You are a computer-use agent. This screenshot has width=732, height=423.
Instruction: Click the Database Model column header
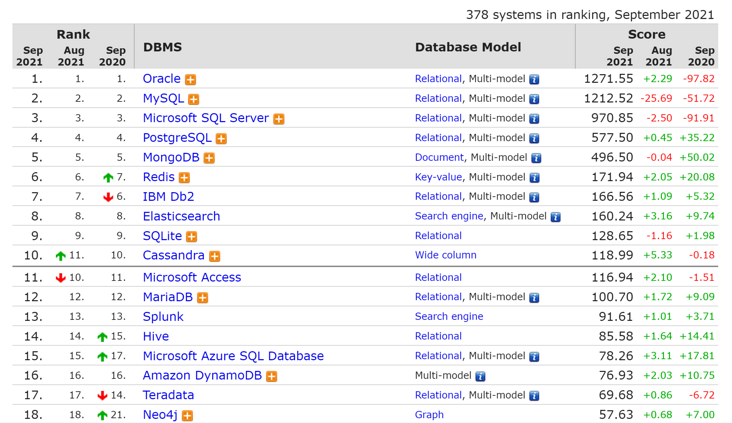(467, 47)
